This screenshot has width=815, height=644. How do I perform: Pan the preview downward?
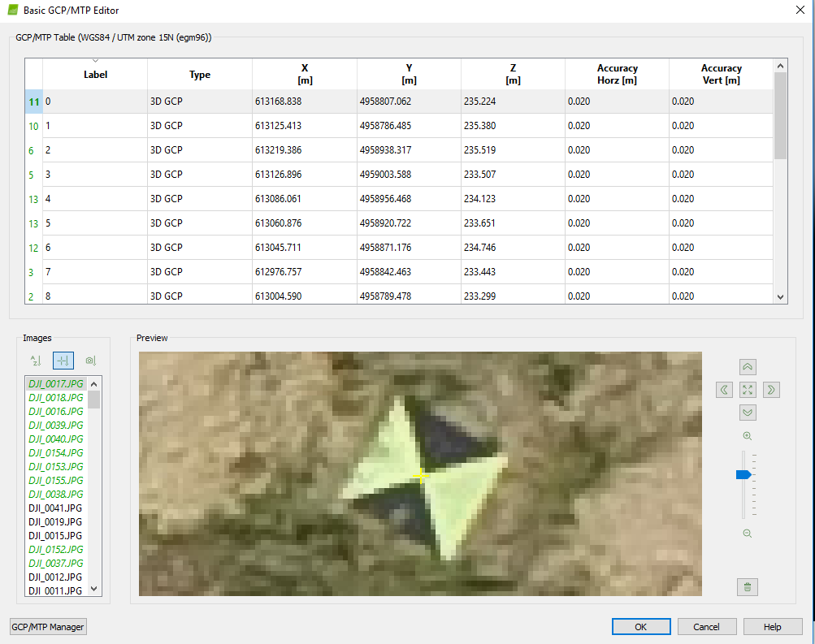[747, 413]
